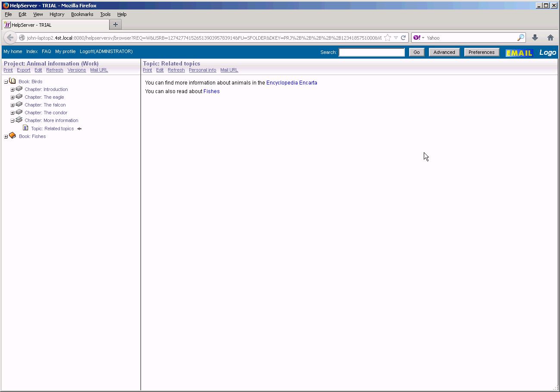The height and width of the screenshot is (392, 560).
Task: Collapse the Book: Birds tree branch
Action: tap(5, 81)
